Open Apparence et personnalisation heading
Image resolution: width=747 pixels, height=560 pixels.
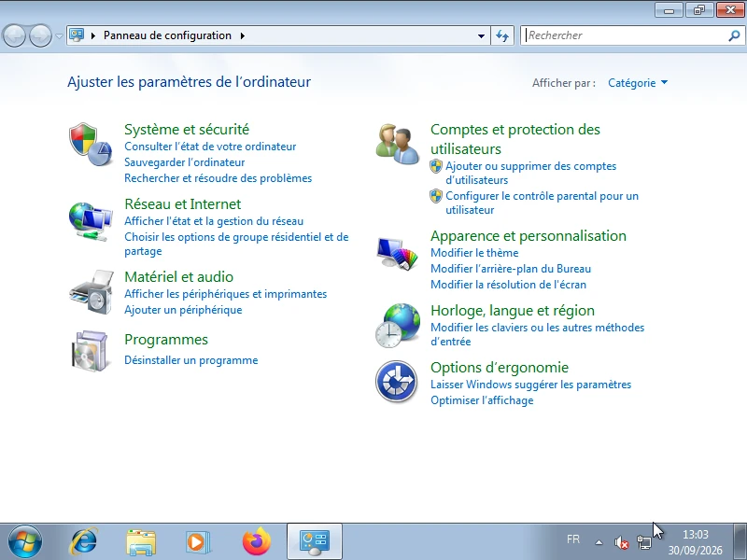(529, 236)
